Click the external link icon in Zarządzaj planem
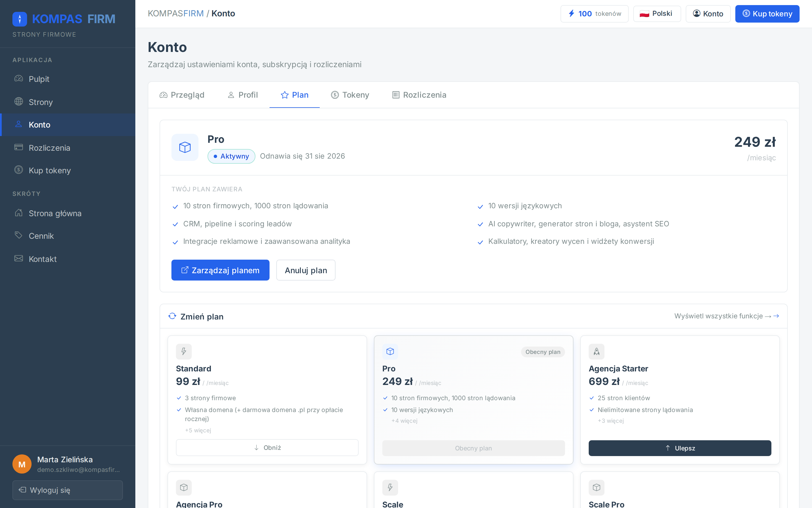Image resolution: width=812 pixels, height=508 pixels. tap(185, 270)
